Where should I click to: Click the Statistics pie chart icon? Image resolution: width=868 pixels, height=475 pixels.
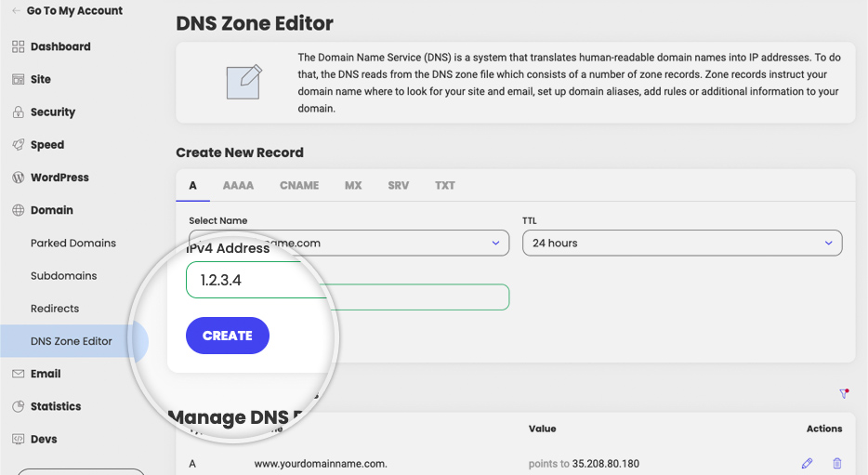tap(19, 406)
